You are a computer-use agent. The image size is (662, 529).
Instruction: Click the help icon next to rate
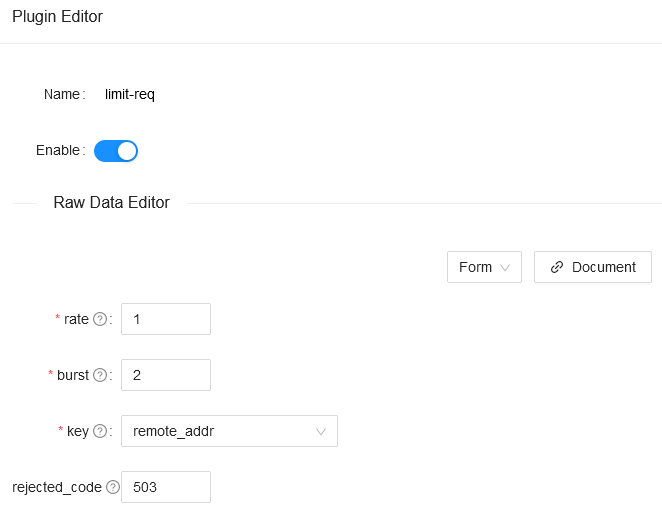pos(99,320)
